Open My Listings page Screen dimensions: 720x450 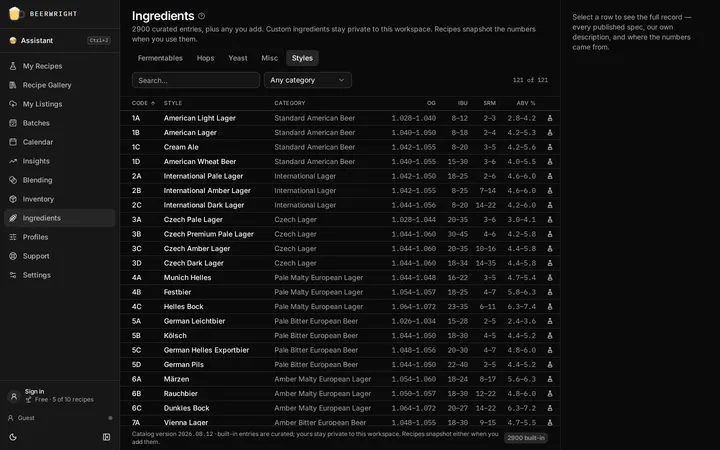point(60,104)
